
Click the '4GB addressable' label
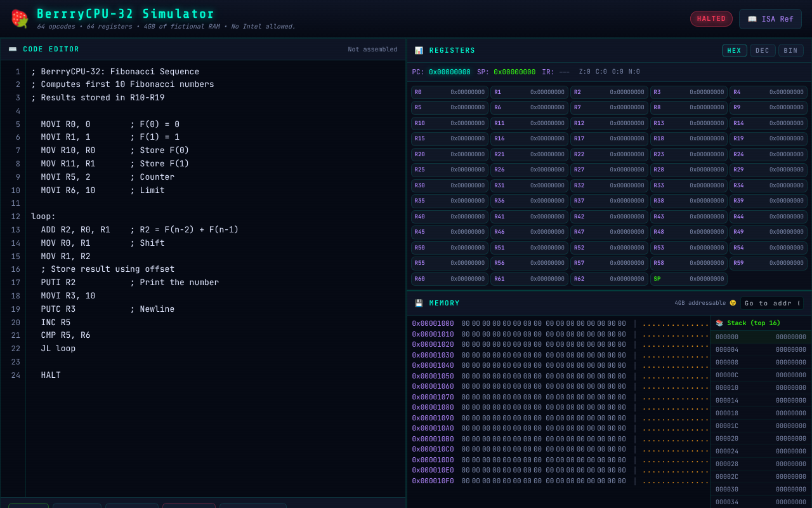click(x=700, y=303)
